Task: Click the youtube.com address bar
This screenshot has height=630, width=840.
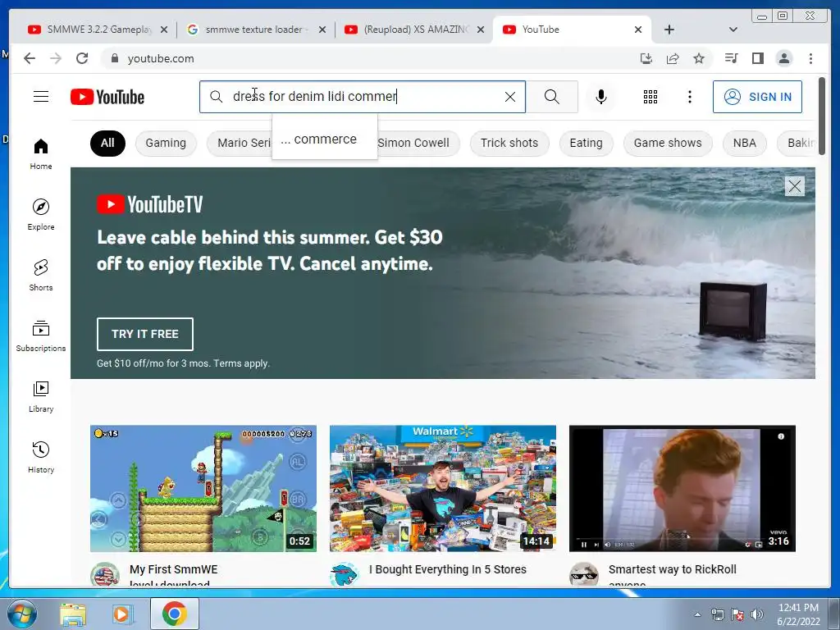Action: point(370,58)
